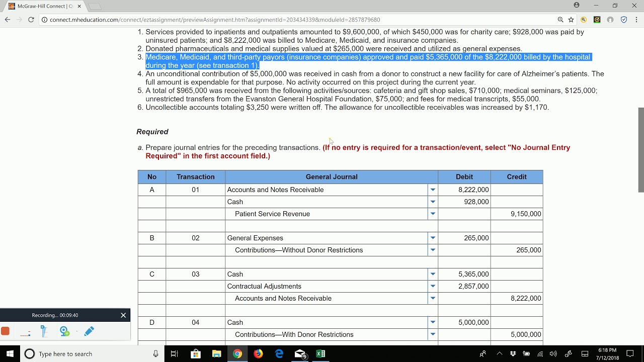Open Chrome profile avatar icon
This screenshot has width=644, height=362.
click(577, 5)
